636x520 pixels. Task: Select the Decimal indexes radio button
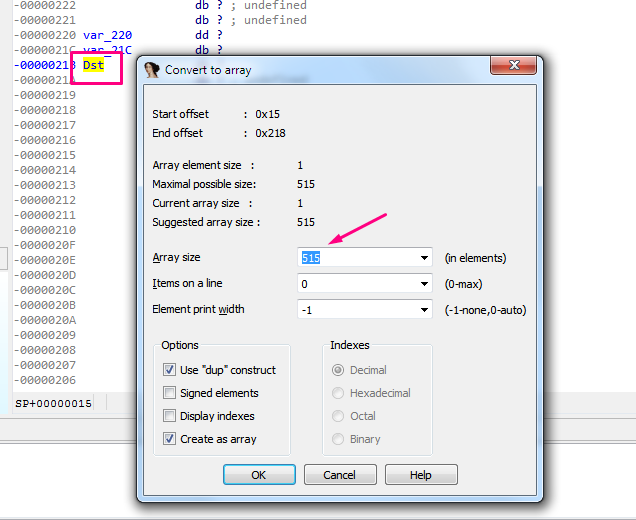click(x=338, y=370)
